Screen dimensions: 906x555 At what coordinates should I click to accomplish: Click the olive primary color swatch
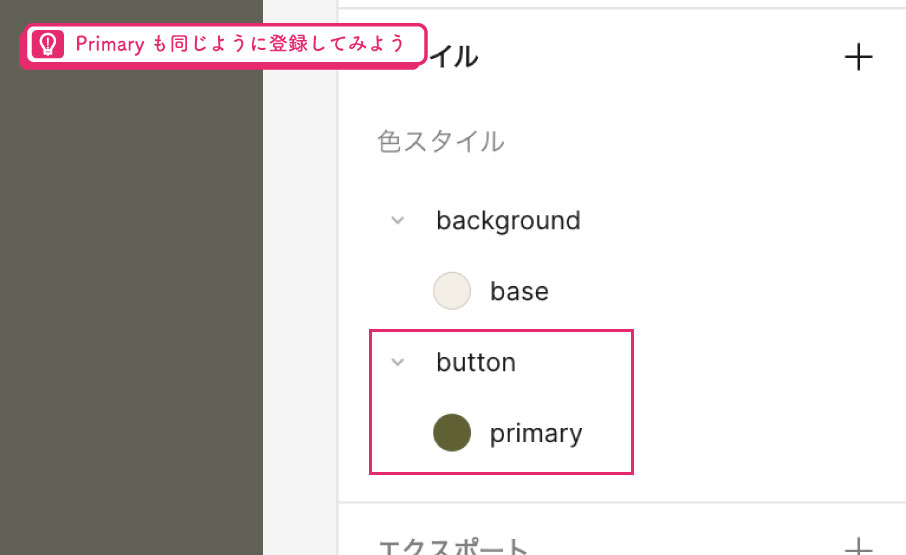point(452,433)
